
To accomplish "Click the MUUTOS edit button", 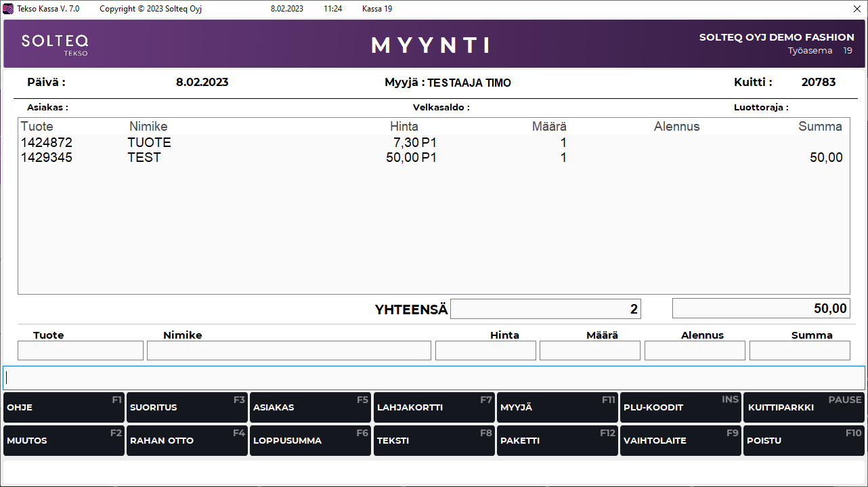I will click(64, 441).
